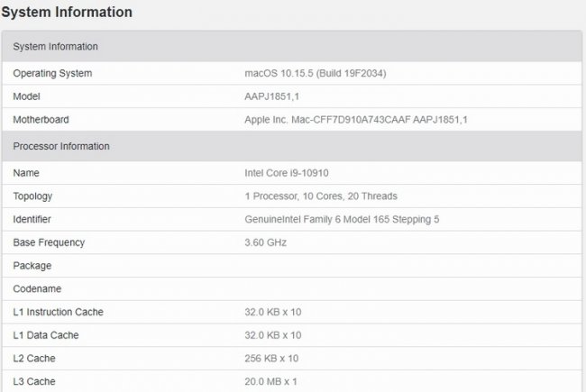Select the System Information table header

click(x=55, y=47)
